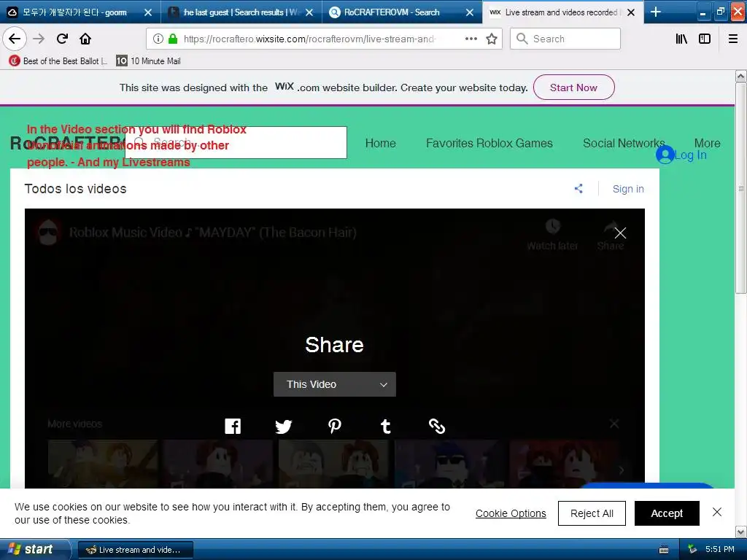
Task: Open the This Video dropdown
Action: pyautogui.click(x=334, y=384)
